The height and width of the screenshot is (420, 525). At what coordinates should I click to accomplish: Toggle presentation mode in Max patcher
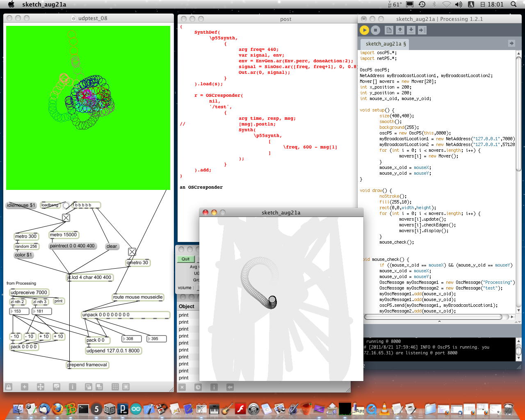click(x=57, y=387)
